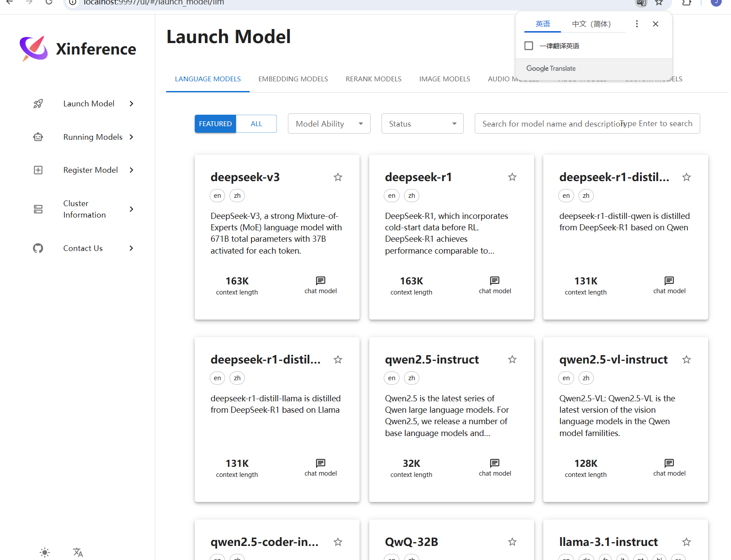Check the always translate English checkbox
The image size is (731, 560).
pyautogui.click(x=529, y=46)
